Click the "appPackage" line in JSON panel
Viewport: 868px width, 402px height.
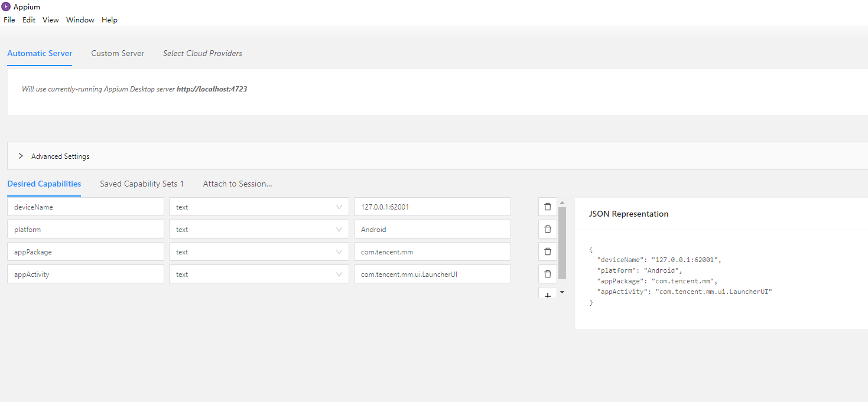coord(657,281)
